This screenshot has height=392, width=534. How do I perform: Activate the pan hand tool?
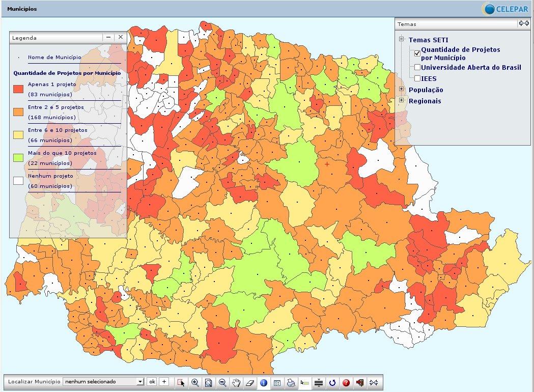[236, 382]
